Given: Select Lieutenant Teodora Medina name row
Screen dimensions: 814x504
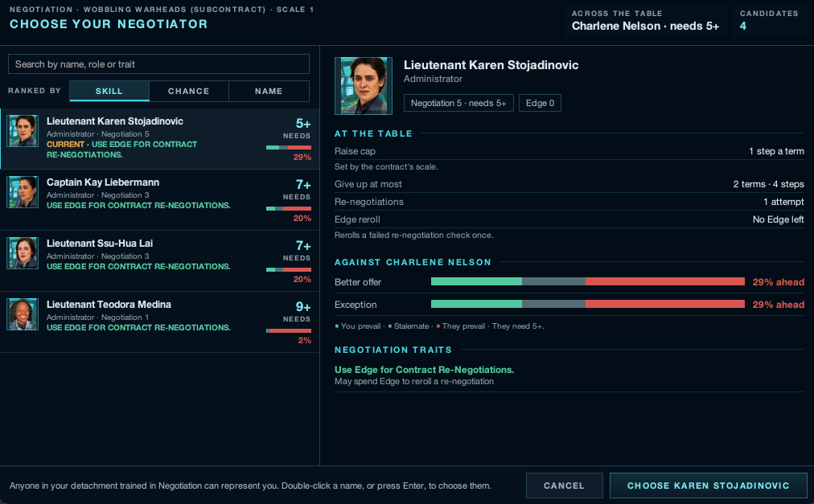Looking at the screenshot, I should click(159, 322).
